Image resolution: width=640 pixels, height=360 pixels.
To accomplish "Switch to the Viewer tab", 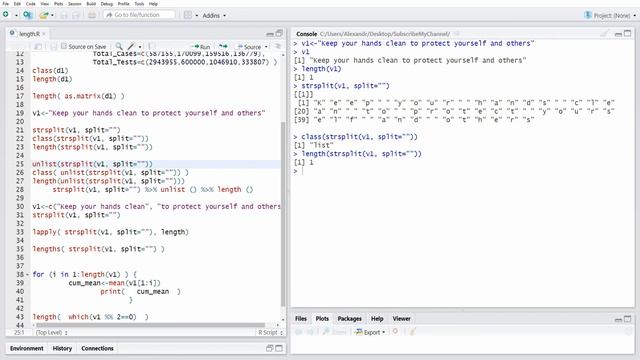I will (402, 319).
